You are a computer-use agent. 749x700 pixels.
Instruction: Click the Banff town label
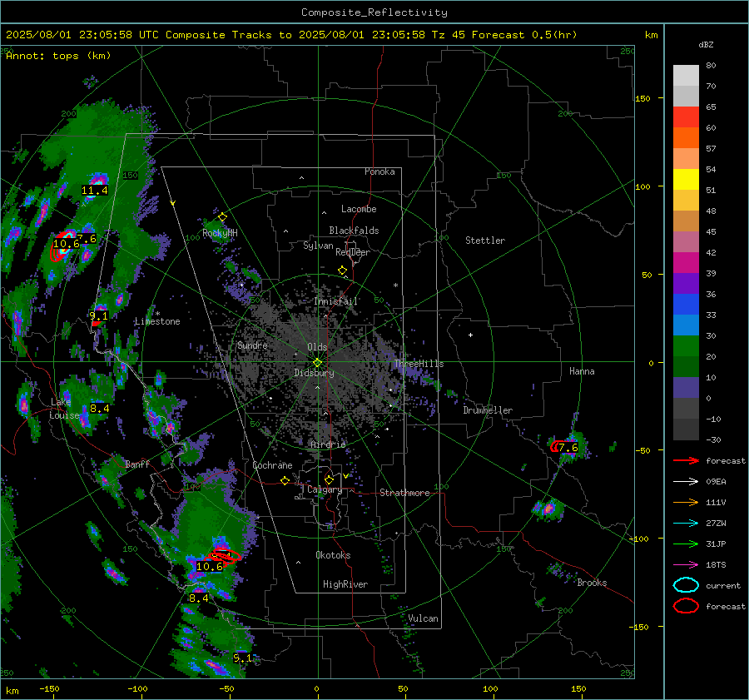[x=137, y=464]
